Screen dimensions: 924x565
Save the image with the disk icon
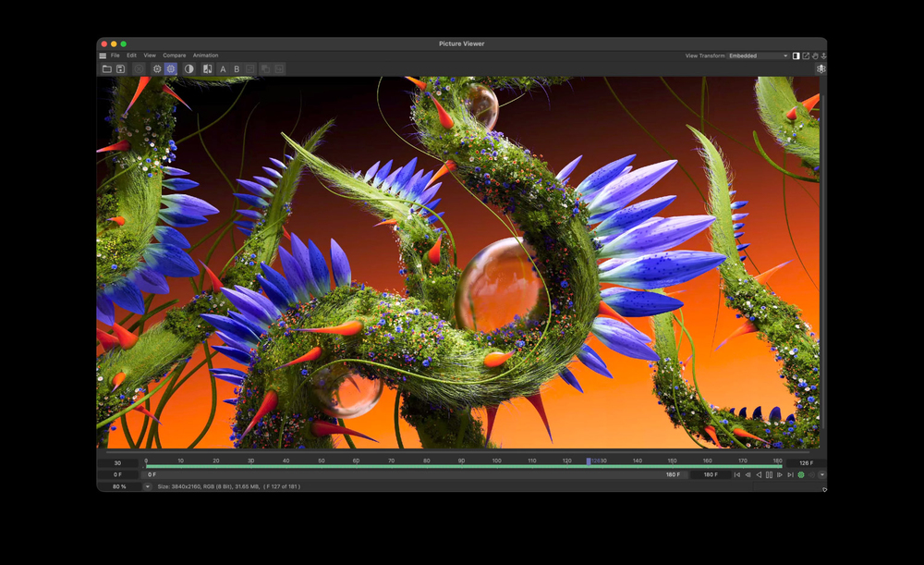(120, 69)
